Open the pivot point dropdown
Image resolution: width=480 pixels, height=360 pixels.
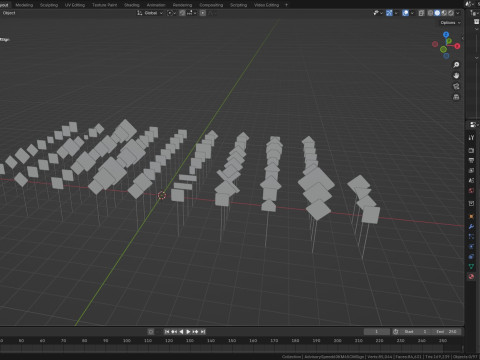click(x=171, y=13)
